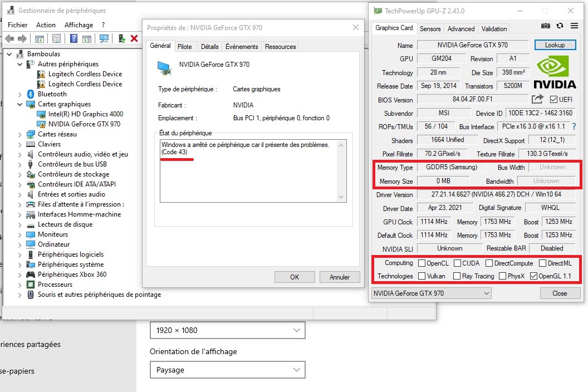The height and width of the screenshot is (392, 588).
Task: Take a GPU-Z screenshot with camera icon
Action: [546, 26]
